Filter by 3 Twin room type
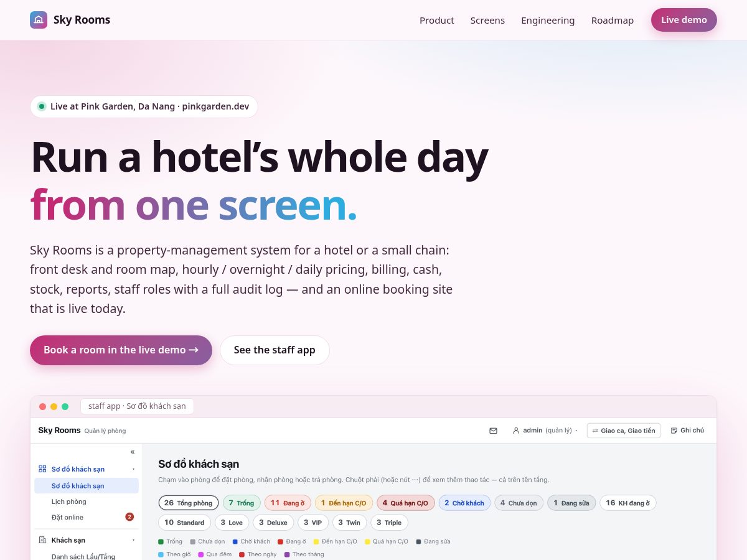Screen dimensions: 747x560 click(349, 523)
